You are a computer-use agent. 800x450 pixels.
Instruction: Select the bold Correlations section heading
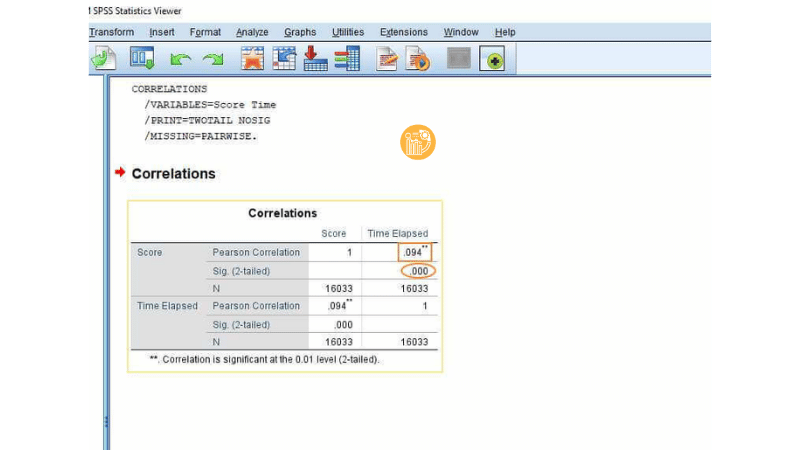point(173,173)
